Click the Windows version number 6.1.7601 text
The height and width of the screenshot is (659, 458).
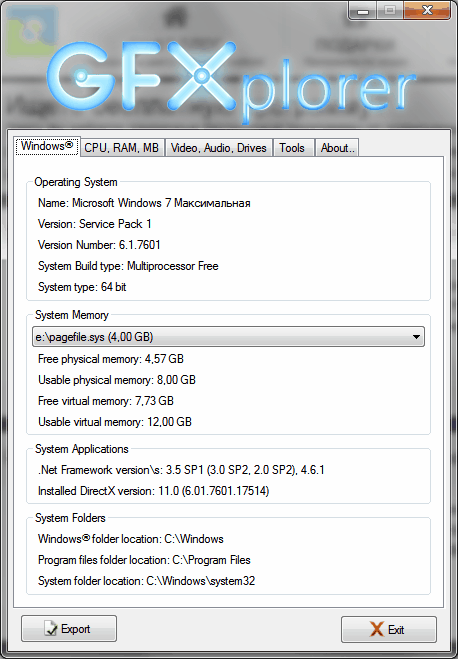pos(140,245)
